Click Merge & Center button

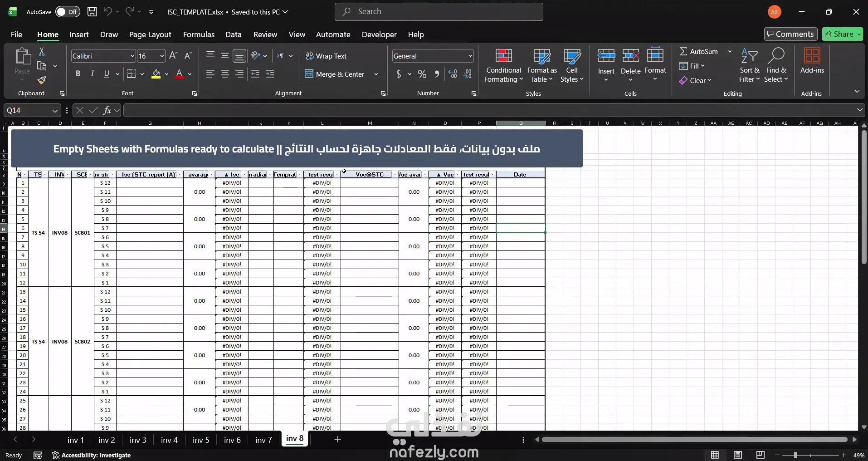(x=335, y=74)
